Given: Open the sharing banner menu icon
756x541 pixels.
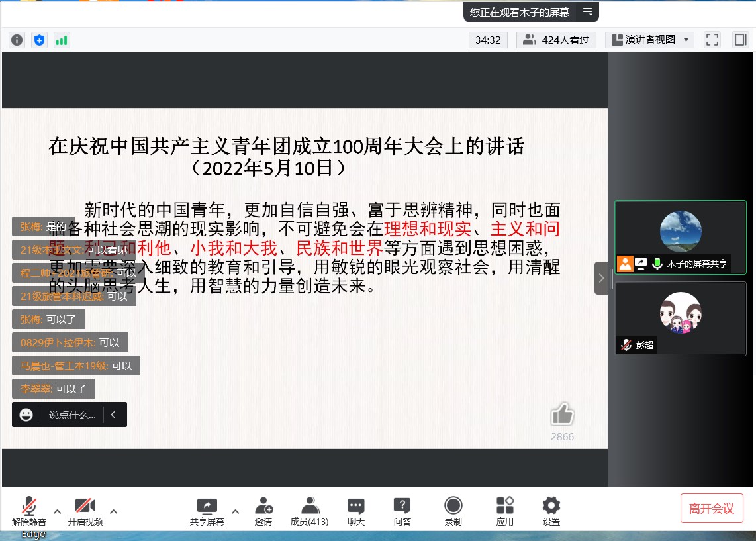Looking at the screenshot, I should [x=587, y=12].
